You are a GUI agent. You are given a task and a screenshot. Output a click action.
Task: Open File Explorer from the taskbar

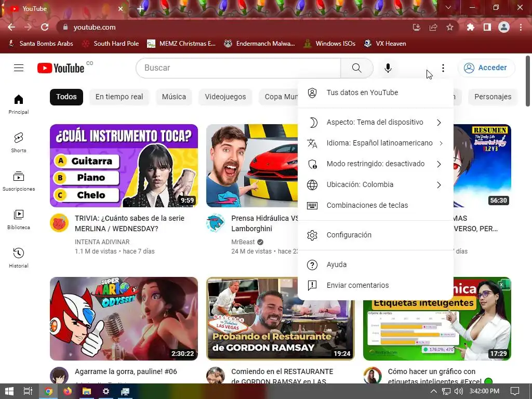tap(87, 391)
